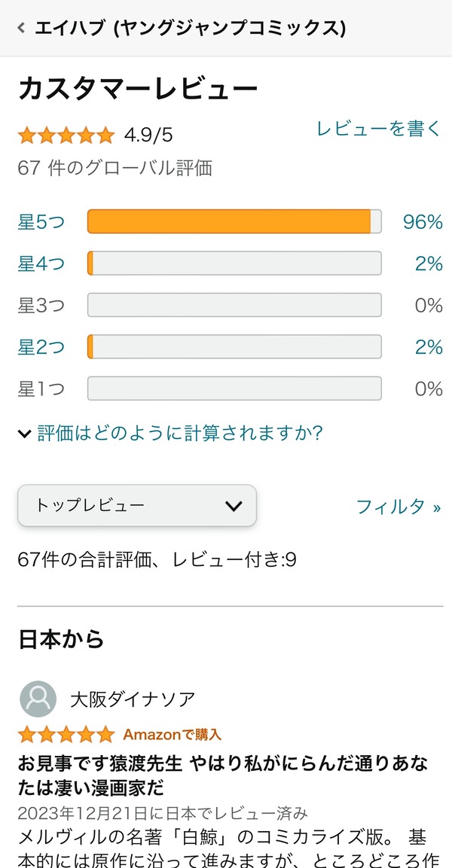Click the reviewer's five-star rating icons

tap(66, 734)
